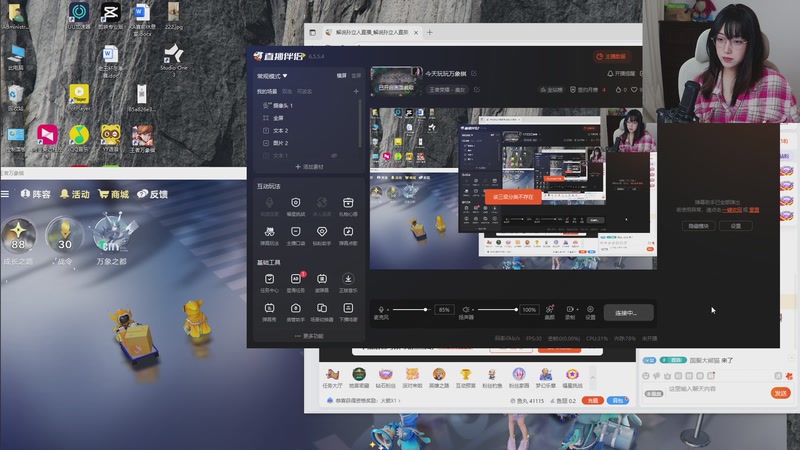Open 活动 tab in game
This screenshot has width=800, height=450.
point(75,194)
